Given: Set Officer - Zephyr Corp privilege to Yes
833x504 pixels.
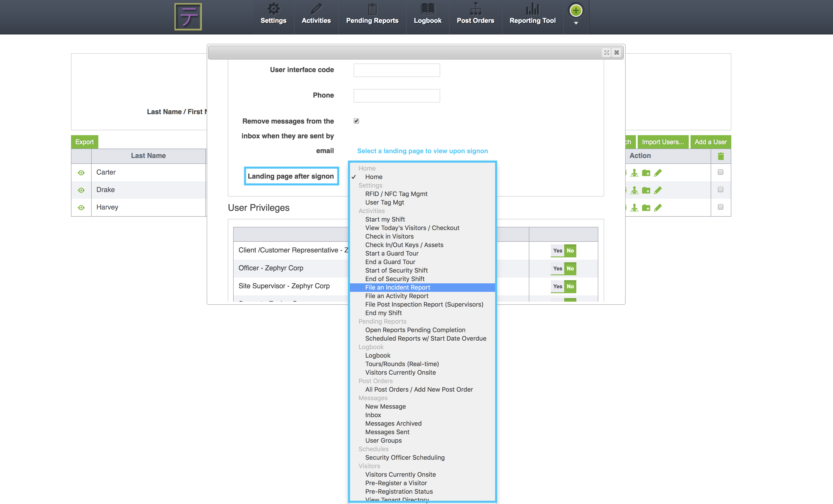Looking at the screenshot, I should [x=557, y=269].
